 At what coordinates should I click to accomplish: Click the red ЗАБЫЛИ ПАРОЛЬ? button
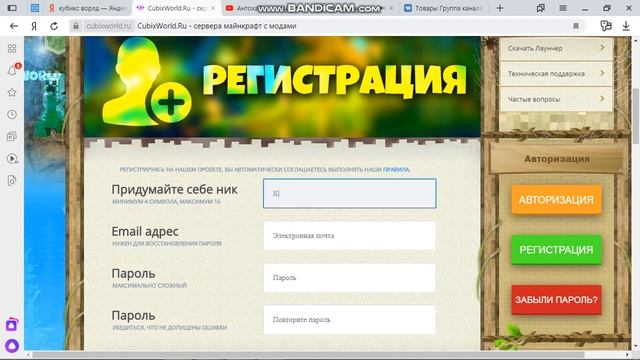pyautogui.click(x=556, y=300)
